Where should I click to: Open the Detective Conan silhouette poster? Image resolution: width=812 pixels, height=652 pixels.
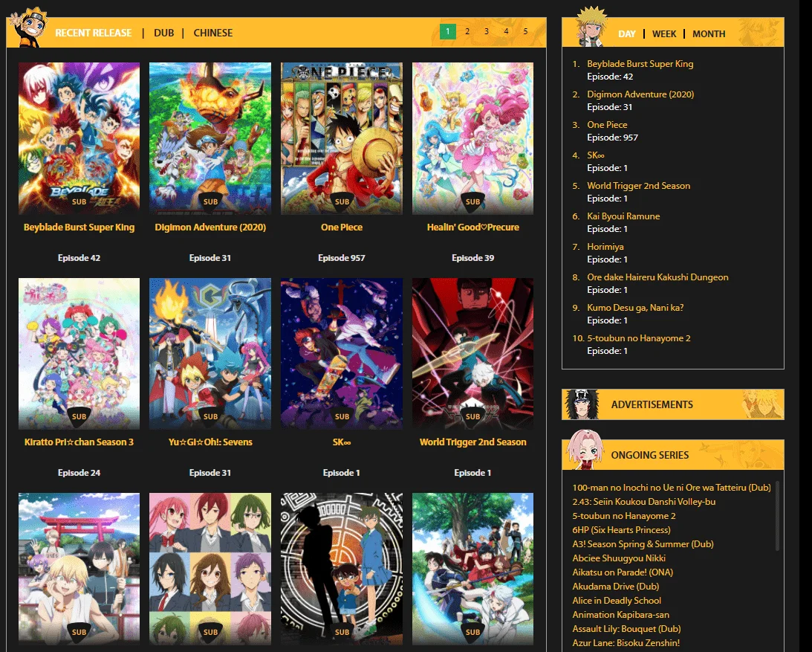coord(342,569)
